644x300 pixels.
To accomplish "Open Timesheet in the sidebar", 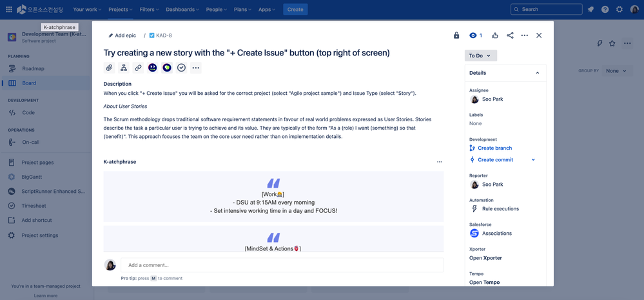I will tap(46, 206).
